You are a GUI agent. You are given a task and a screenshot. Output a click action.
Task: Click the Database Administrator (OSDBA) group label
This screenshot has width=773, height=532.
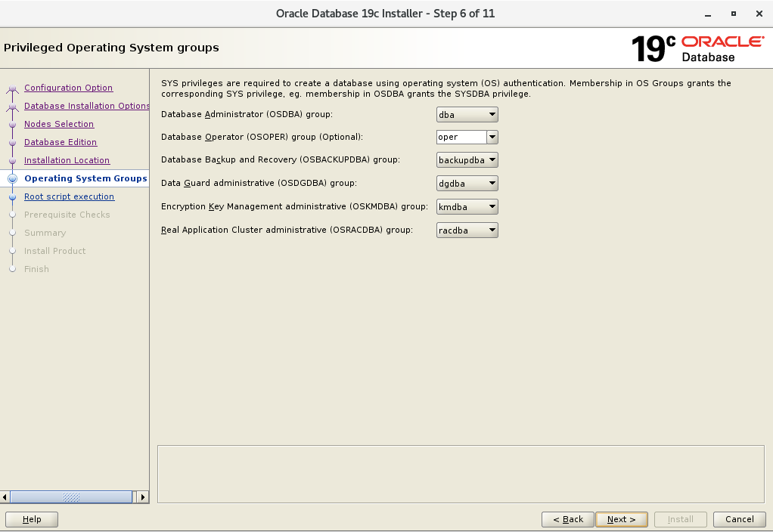(247, 114)
